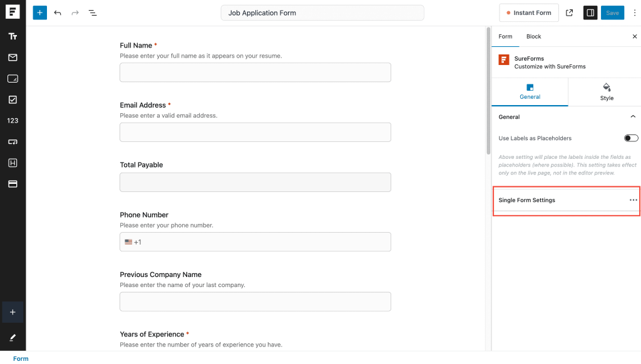641x364 pixels.
Task: Add a Heading block from the sidebar
Action: click(13, 163)
